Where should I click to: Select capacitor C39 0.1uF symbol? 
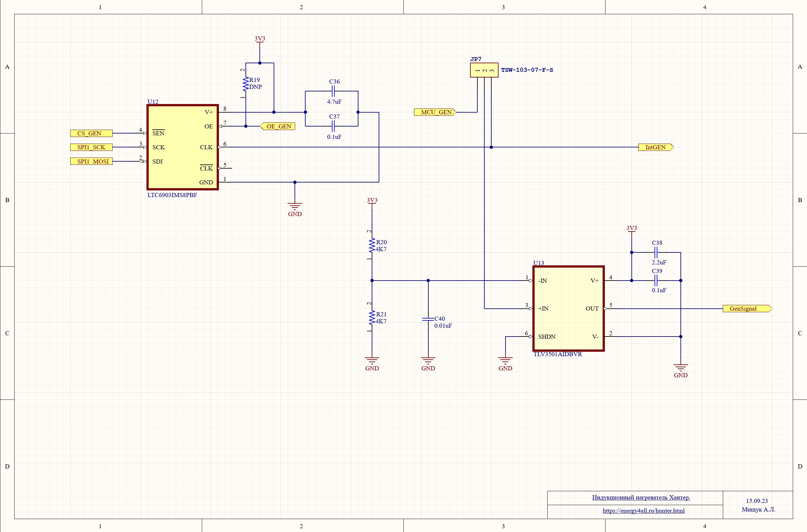[x=656, y=281]
